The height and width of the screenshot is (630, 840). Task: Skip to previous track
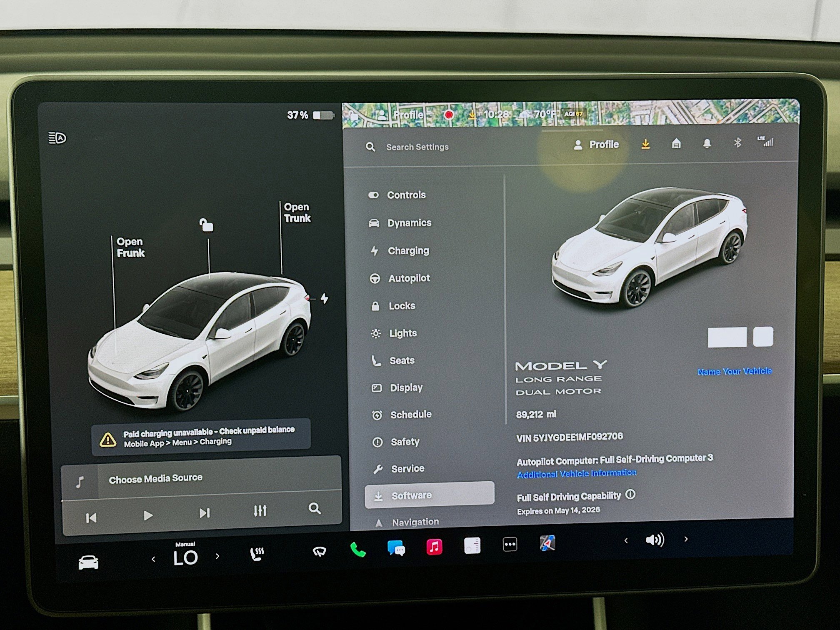point(91,518)
